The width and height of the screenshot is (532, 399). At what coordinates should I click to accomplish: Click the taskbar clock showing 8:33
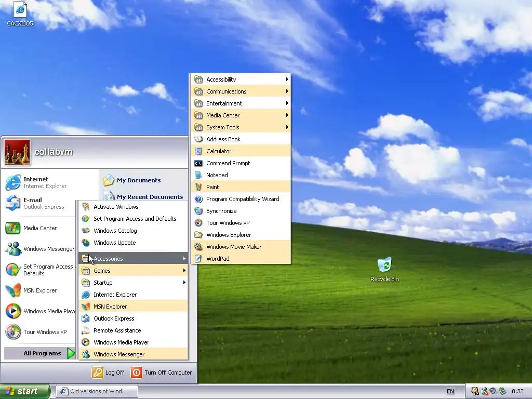pos(517,391)
